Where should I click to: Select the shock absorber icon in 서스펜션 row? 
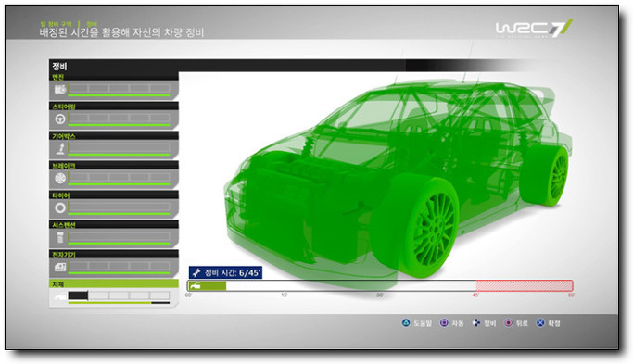click(60, 237)
